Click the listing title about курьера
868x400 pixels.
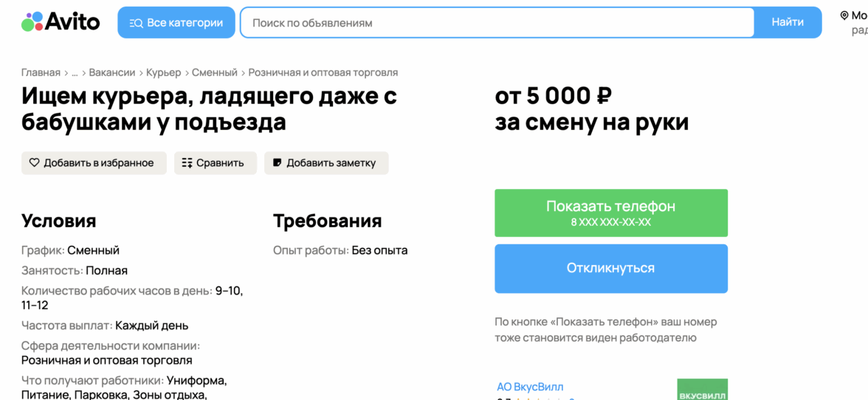coord(210,109)
